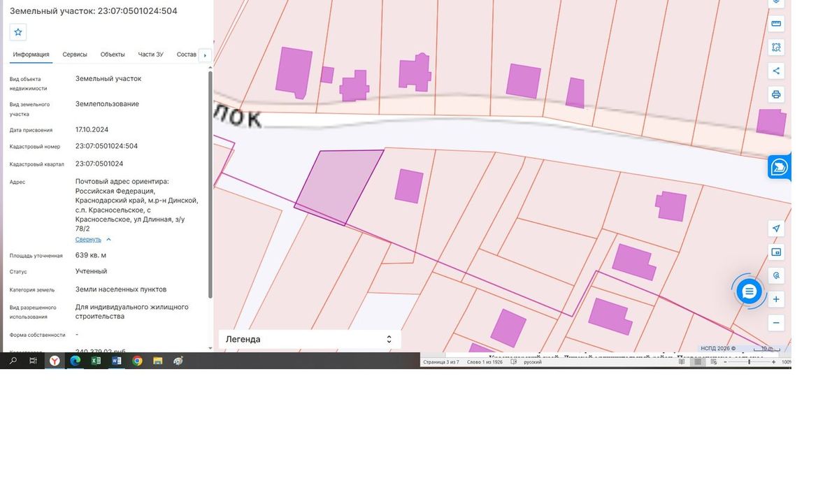This screenshot has width=839, height=504.
Task: Click Word page counter Страница 3 из 7
Action: click(441, 362)
